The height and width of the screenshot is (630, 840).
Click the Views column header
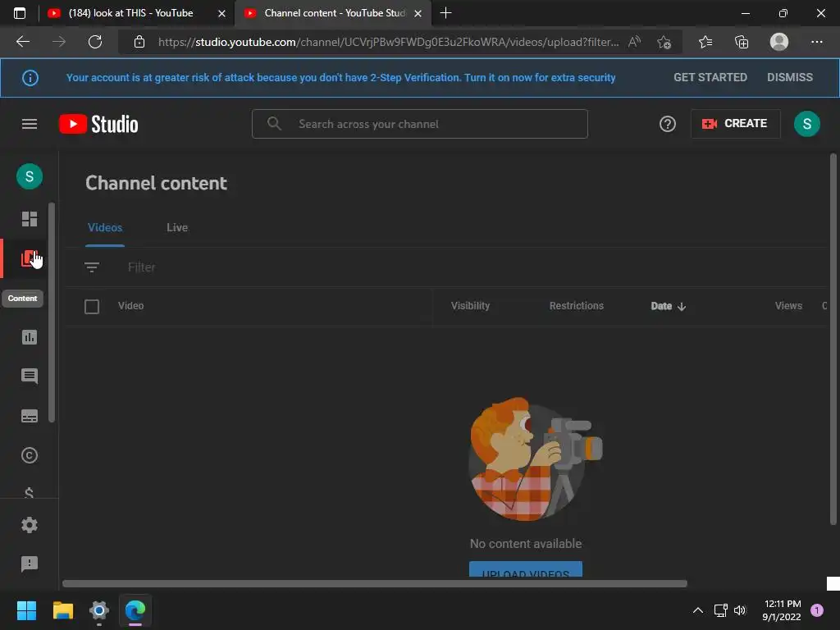coord(788,306)
